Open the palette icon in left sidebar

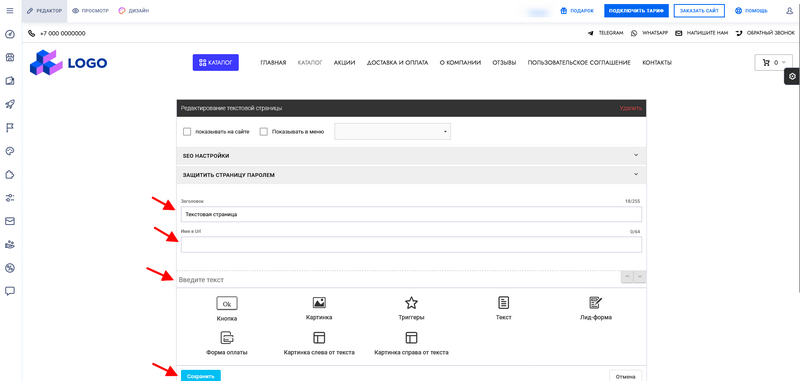(10, 151)
